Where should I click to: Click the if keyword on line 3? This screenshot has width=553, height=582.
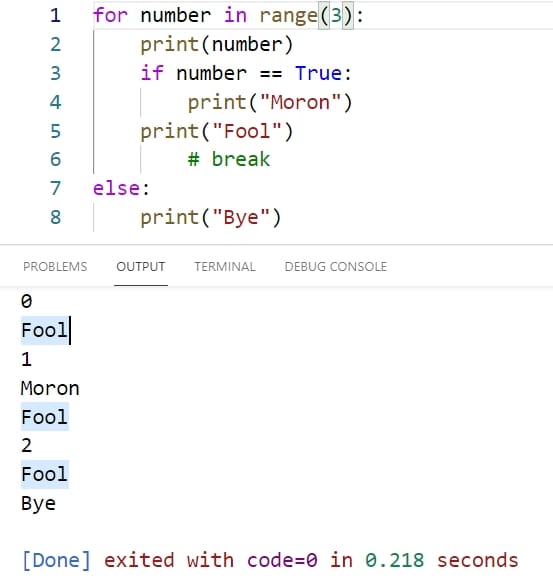[152, 73]
